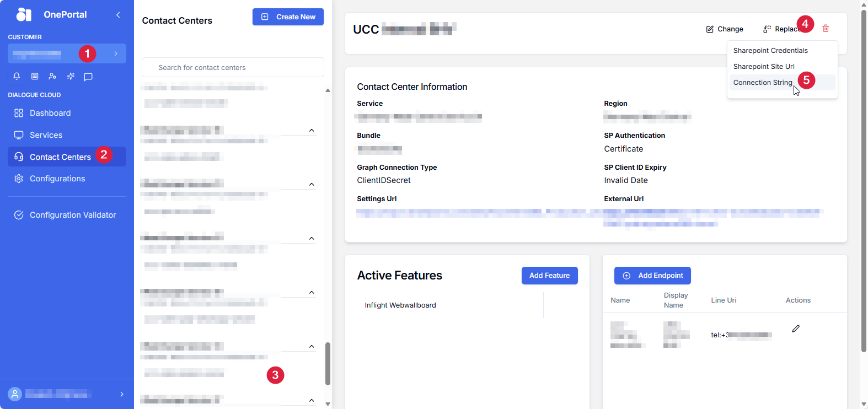Click the Search for contact centers field

(x=233, y=68)
